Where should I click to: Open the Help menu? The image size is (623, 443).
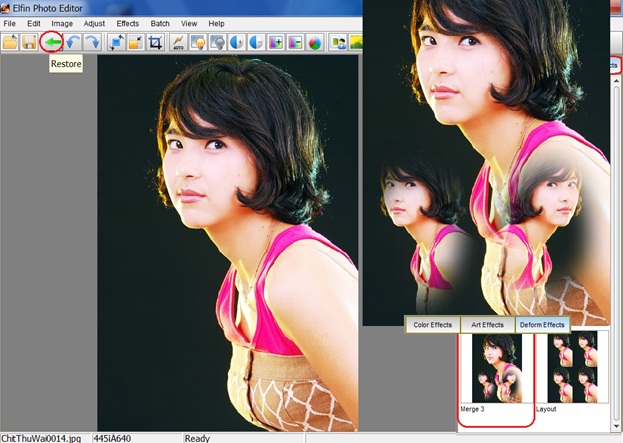coord(217,23)
